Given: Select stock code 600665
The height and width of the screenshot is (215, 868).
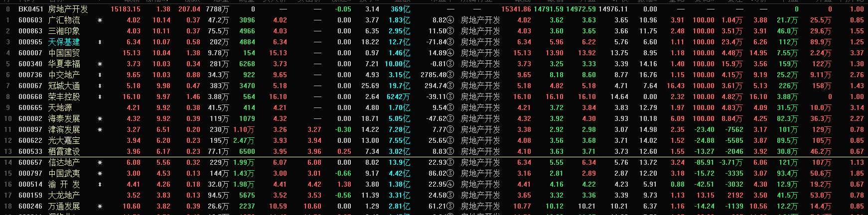Looking at the screenshot, I should [30, 108].
